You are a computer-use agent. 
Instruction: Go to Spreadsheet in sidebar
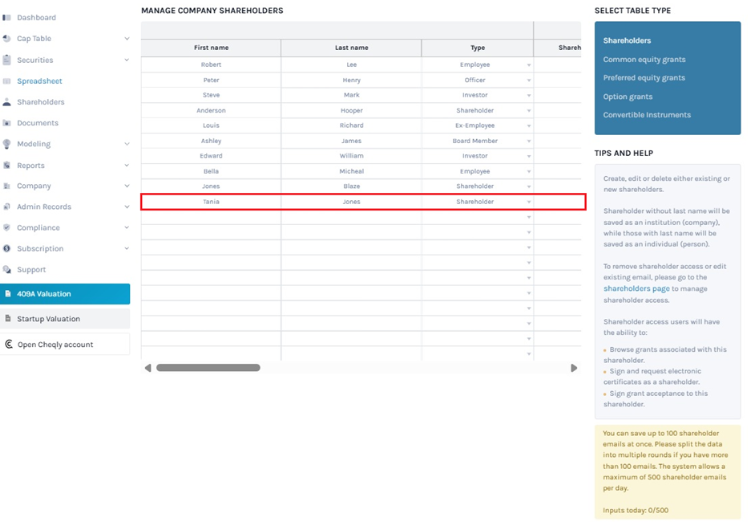(40, 81)
